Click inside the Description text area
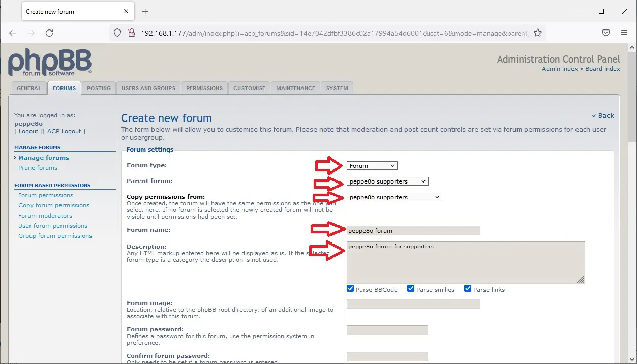The image size is (637, 364). pyautogui.click(x=466, y=262)
